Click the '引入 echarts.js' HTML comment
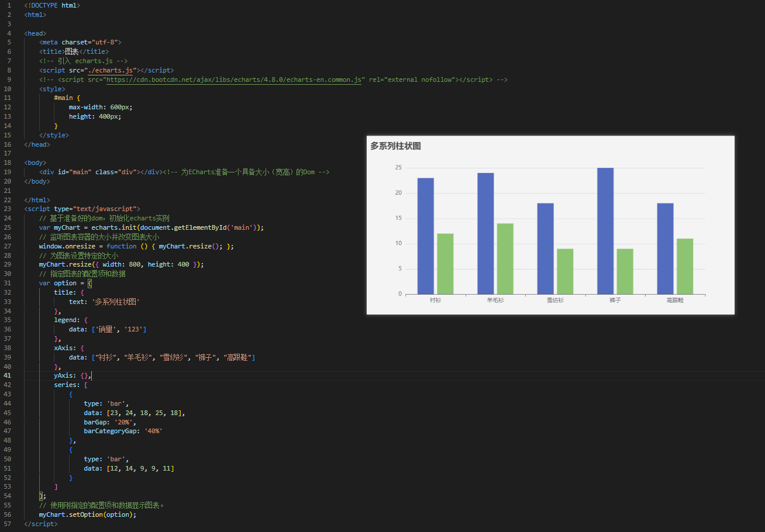765x532 pixels. pos(83,61)
